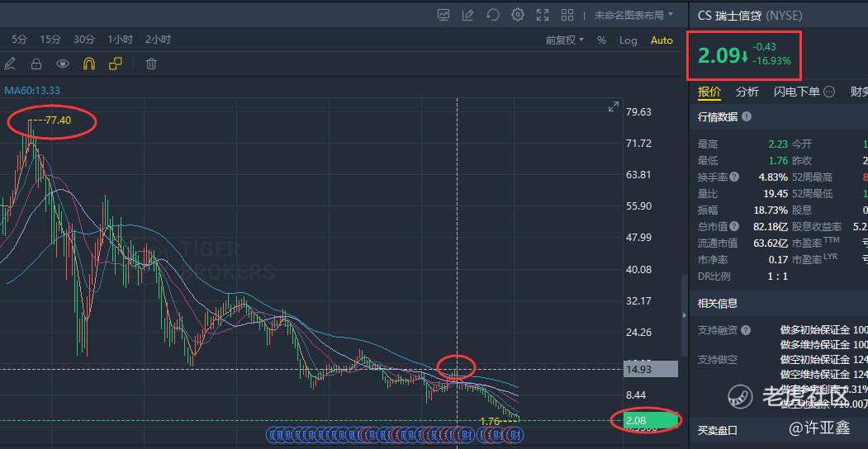Open the 未命名图表布局 layout dropdown
This screenshot has width=868, height=449.
(x=633, y=15)
